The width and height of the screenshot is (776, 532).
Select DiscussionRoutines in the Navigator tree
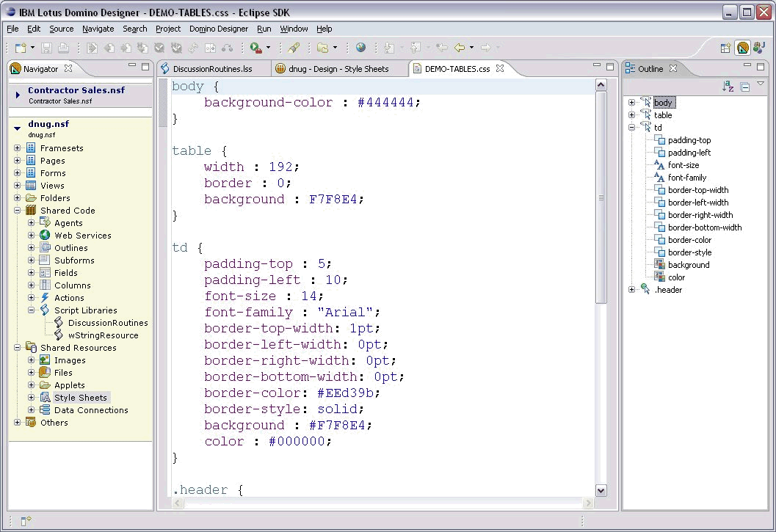tap(108, 323)
